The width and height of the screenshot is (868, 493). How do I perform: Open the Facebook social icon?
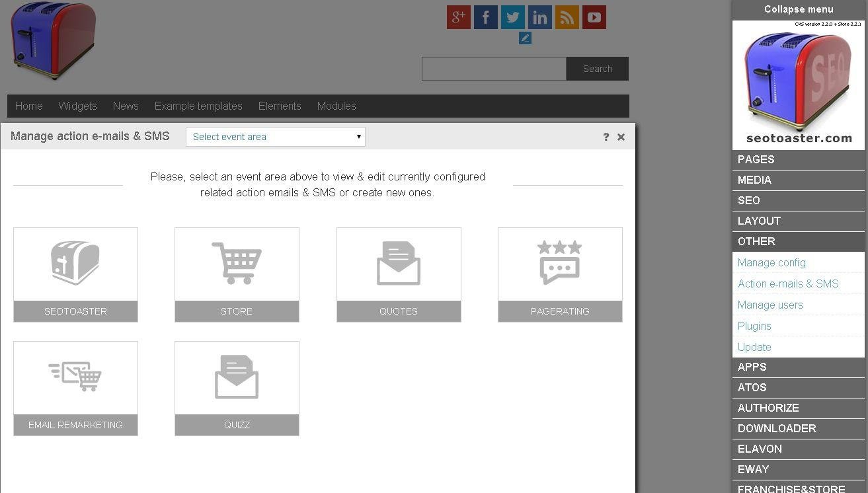[x=485, y=17]
